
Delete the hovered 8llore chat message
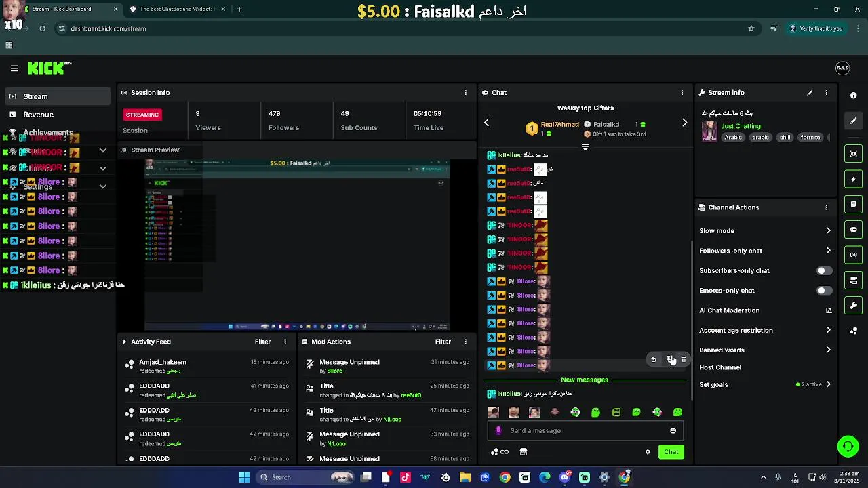684,360
